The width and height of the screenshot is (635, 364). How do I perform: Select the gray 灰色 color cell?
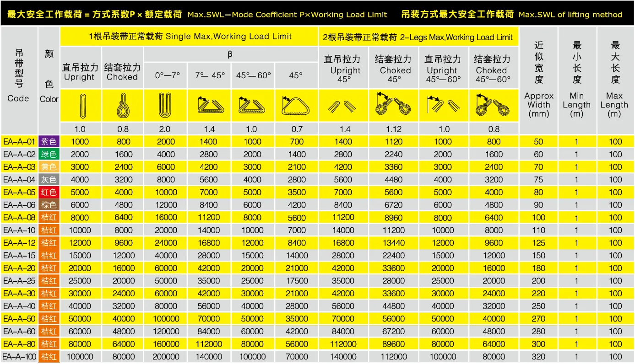click(x=49, y=180)
